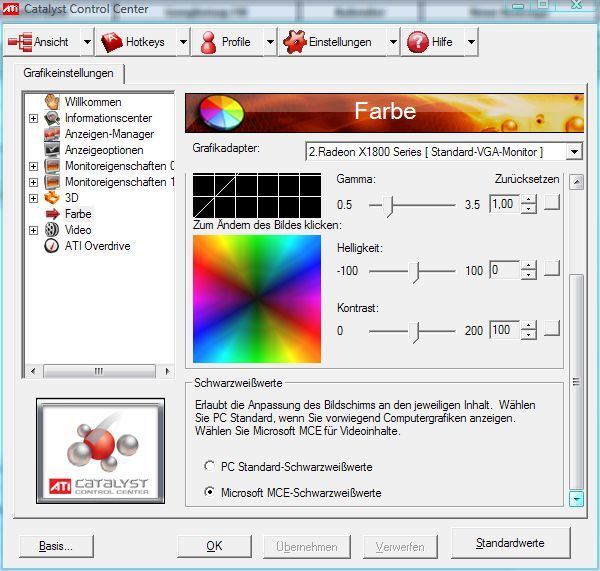The image size is (600, 571).
Task: Click the Basis... button
Action: click(x=56, y=546)
